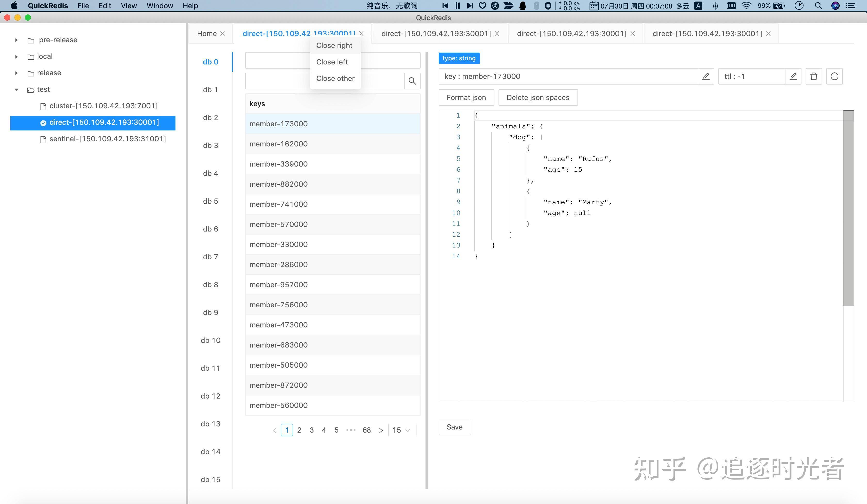867x504 pixels.
Task: Go to page 2 of keys
Action: pyautogui.click(x=299, y=430)
